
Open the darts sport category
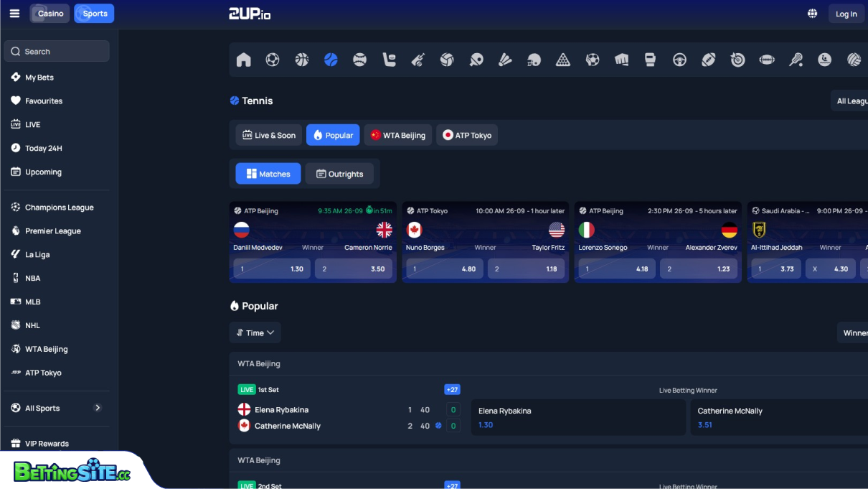click(737, 60)
